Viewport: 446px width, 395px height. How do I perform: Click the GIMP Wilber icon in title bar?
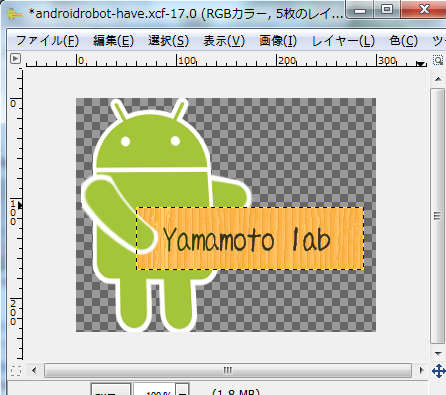[x=15, y=14]
